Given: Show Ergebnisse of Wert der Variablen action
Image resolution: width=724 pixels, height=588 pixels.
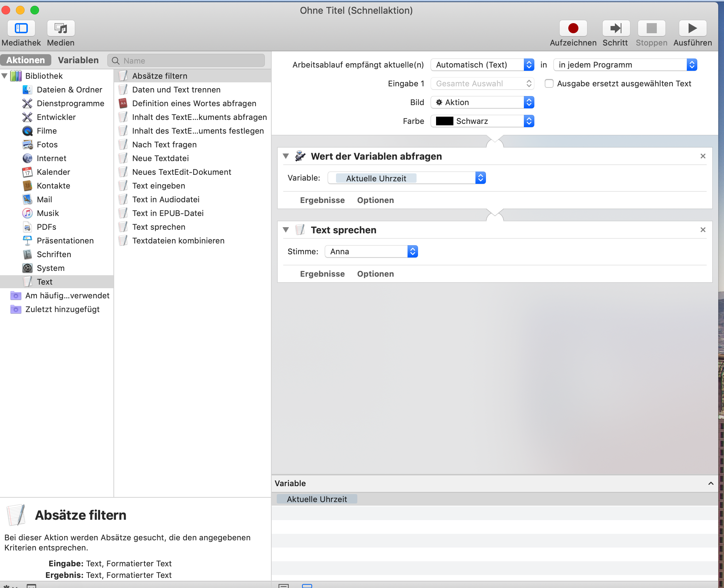Looking at the screenshot, I should pos(322,200).
